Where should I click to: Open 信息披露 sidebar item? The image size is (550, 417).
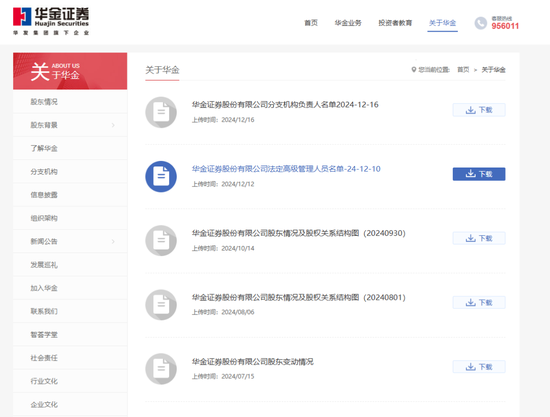[70, 195]
